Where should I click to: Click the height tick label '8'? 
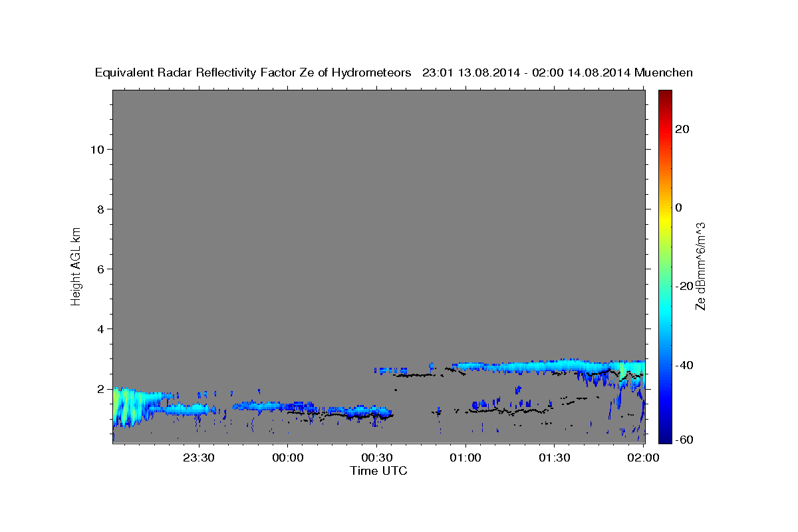pos(100,209)
